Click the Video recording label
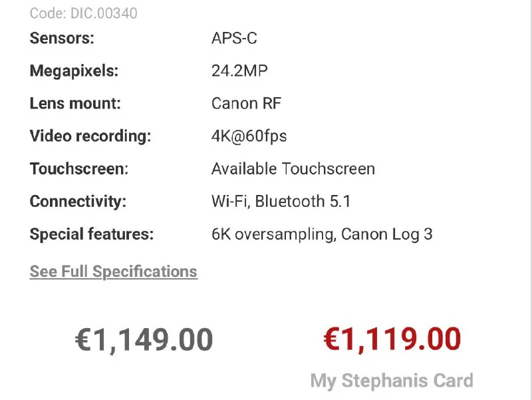The height and width of the screenshot is (400, 532). 90,136
